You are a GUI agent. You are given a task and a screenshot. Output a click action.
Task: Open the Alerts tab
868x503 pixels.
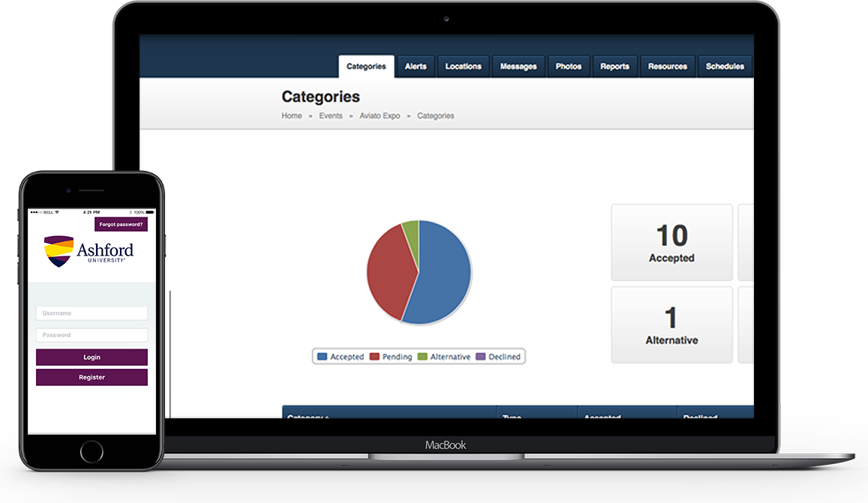[x=416, y=67]
